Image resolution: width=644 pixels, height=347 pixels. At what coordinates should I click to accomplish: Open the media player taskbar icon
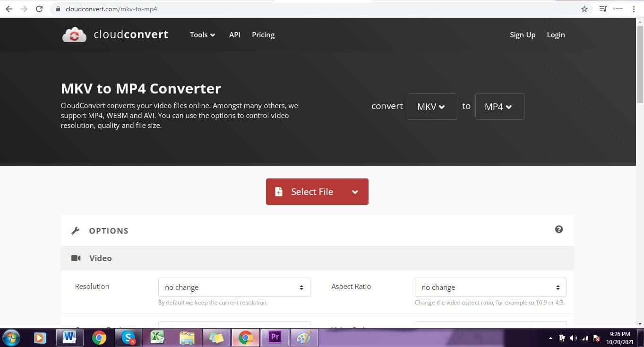40,338
